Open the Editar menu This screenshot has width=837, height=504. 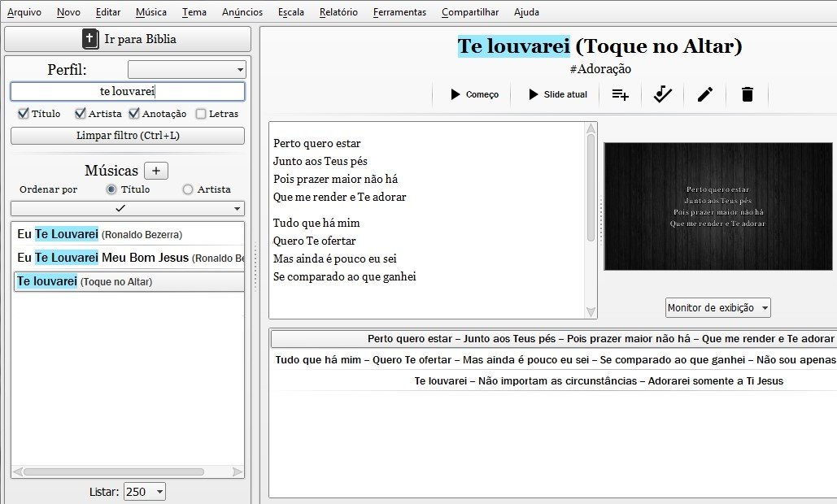[x=108, y=11]
